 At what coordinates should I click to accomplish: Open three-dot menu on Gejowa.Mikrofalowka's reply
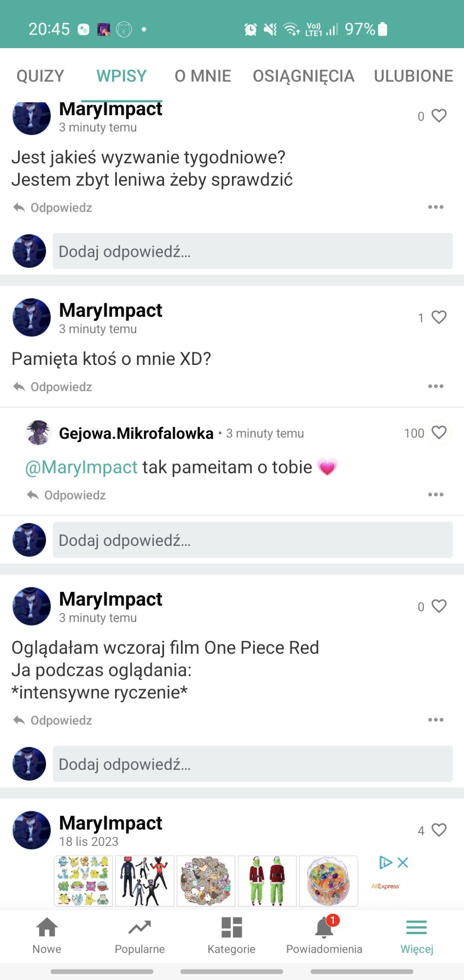pyautogui.click(x=436, y=495)
